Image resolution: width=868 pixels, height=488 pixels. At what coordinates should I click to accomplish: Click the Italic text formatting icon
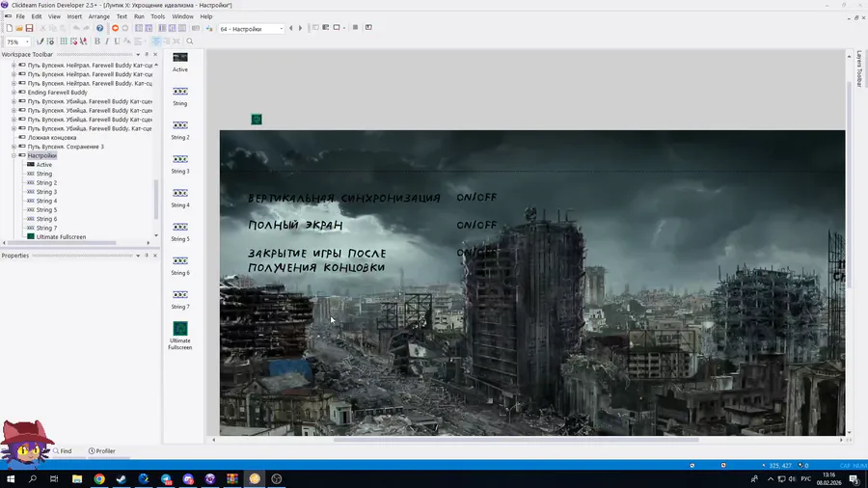coord(107,41)
